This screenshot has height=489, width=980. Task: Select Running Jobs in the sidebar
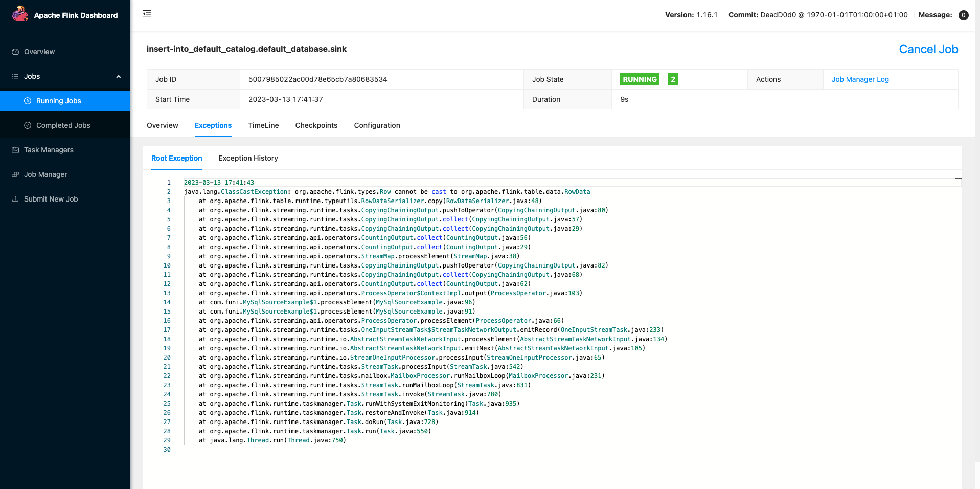[x=65, y=101]
